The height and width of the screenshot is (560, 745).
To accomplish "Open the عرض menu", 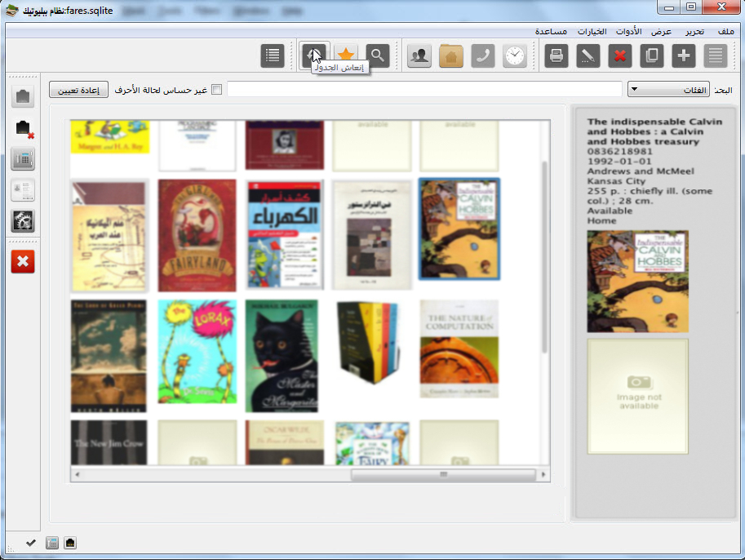I will pyautogui.click(x=662, y=31).
